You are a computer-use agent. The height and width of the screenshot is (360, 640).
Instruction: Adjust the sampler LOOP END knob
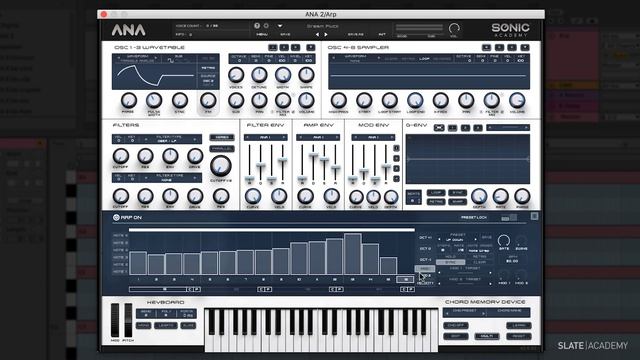pyautogui.click(x=415, y=100)
